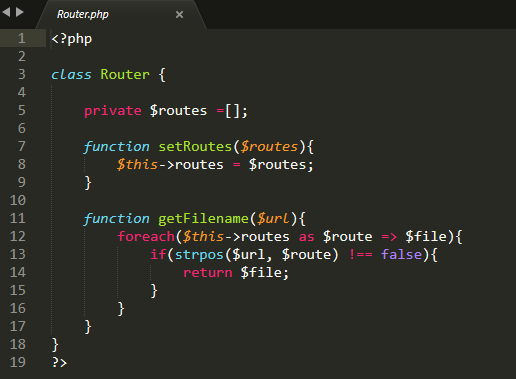Click the 'private' keyword
516x379 pixels.
(x=113, y=111)
